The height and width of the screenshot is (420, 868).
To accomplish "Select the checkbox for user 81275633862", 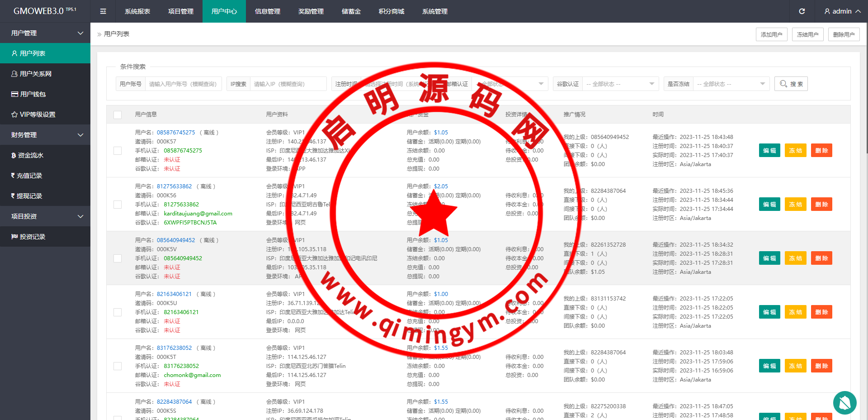I will 118,205.
